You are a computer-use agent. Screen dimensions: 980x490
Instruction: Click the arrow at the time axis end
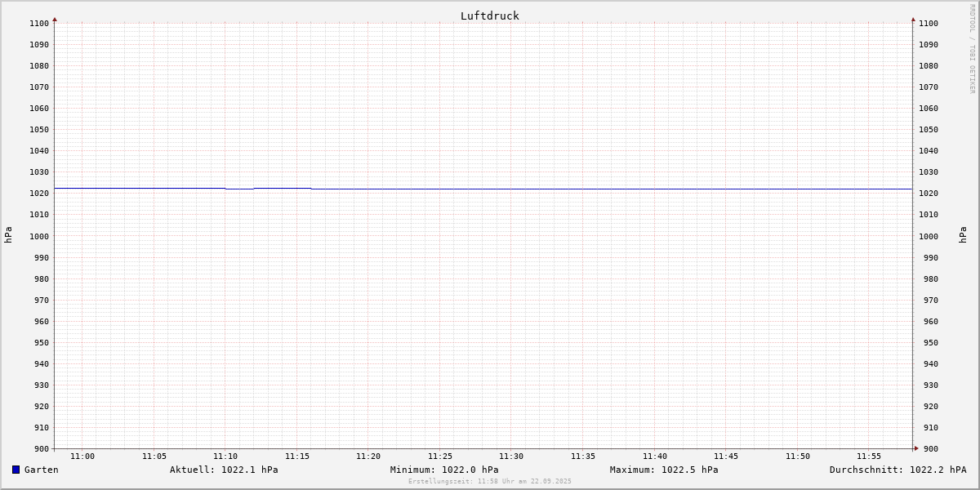click(x=916, y=448)
